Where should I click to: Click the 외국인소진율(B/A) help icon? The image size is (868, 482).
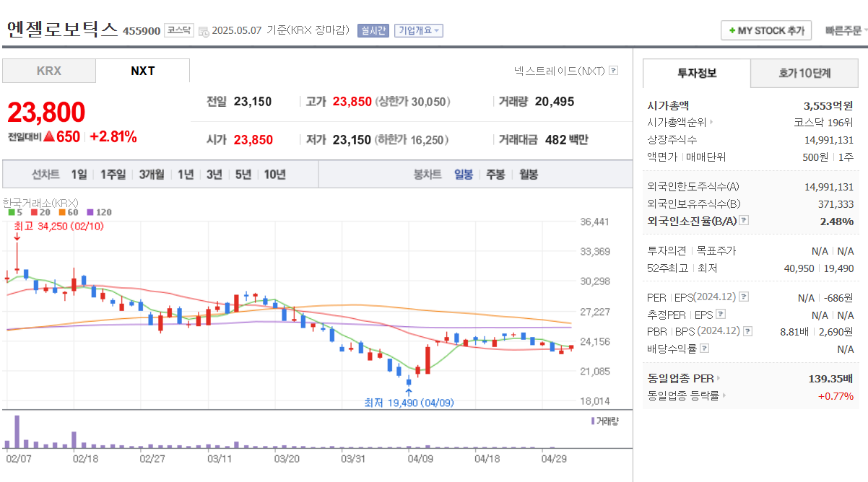pos(742,221)
